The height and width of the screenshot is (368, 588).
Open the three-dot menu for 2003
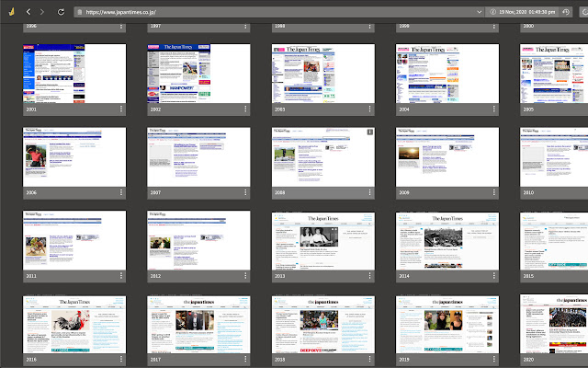pyautogui.click(x=369, y=109)
